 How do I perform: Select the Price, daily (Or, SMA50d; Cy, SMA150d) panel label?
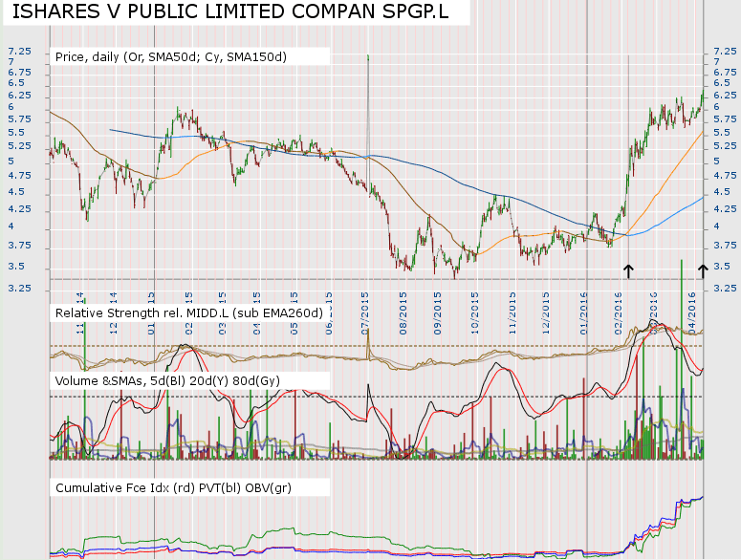click(x=171, y=57)
